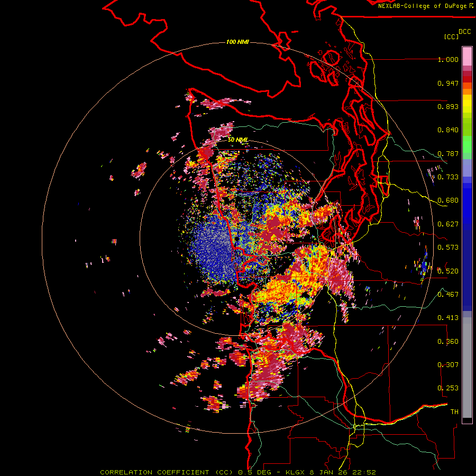Click the 0.573 scale value
The image size is (476, 476).
coord(448,248)
